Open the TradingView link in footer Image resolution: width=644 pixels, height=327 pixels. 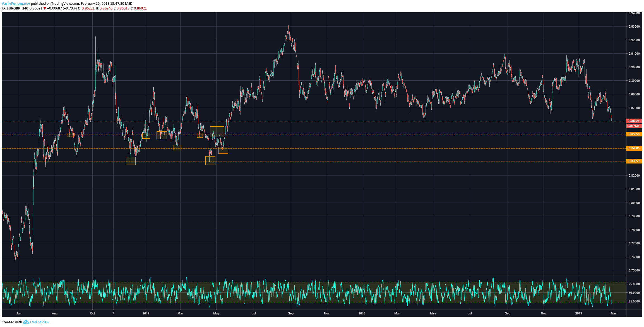[x=39, y=322]
